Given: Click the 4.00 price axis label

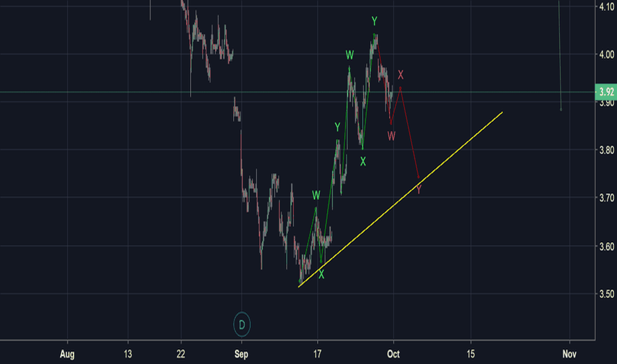Looking at the screenshot, I should point(606,54).
